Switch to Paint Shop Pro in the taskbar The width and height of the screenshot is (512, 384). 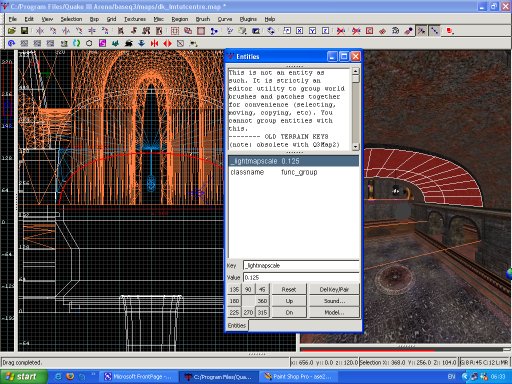pyautogui.click(x=298, y=377)
